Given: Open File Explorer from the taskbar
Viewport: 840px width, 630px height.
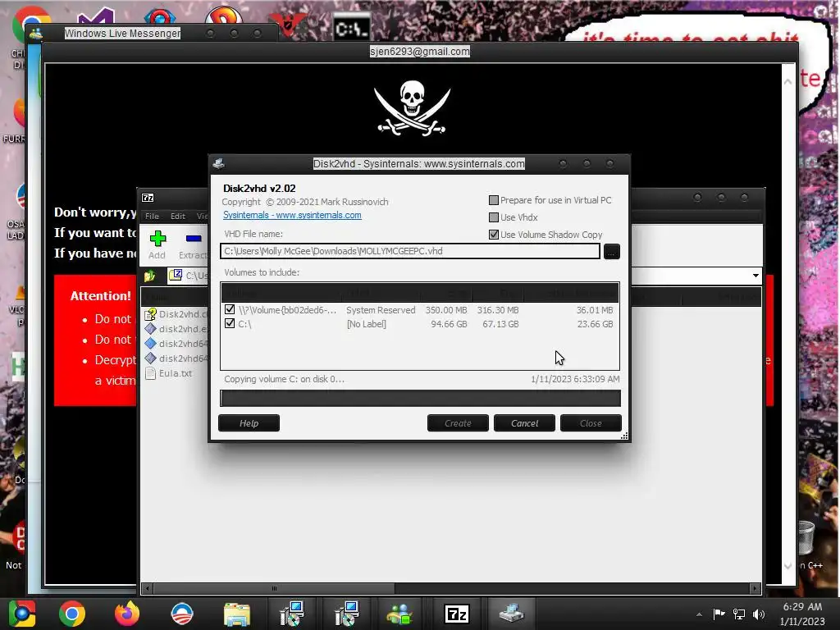Looking at the screenshot, I should [237, 614].
